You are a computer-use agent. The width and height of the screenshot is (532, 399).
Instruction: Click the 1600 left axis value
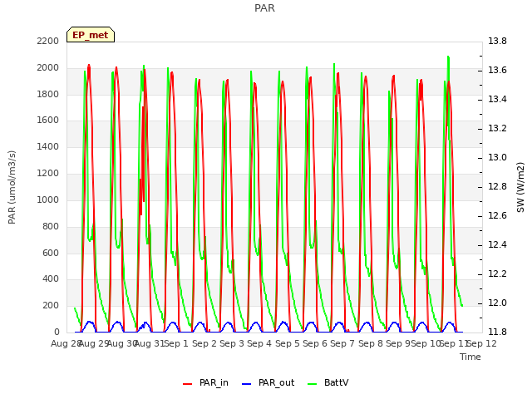48,120
